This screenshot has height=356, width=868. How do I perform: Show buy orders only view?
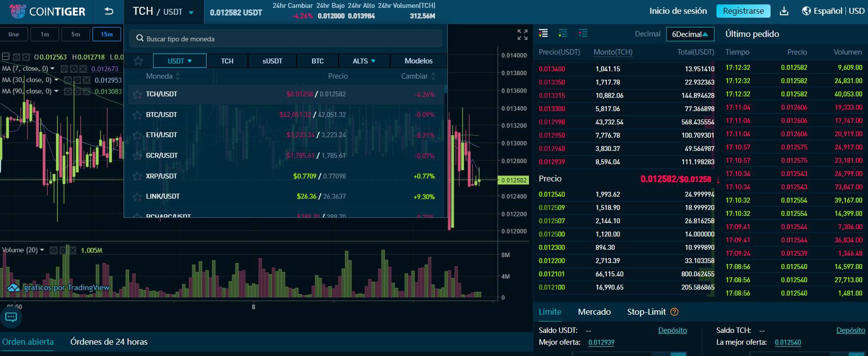[563, 33]
